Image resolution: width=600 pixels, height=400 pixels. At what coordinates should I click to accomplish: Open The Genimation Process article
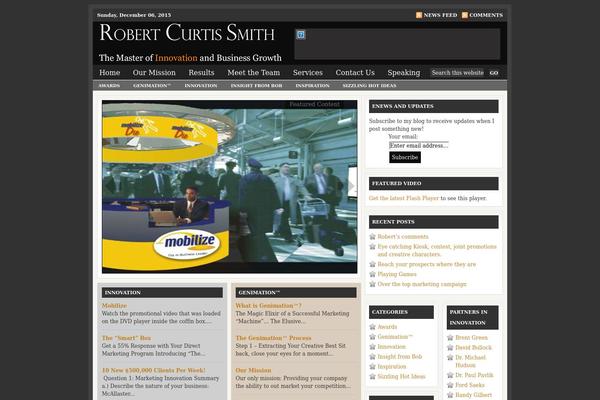(273, 338)
